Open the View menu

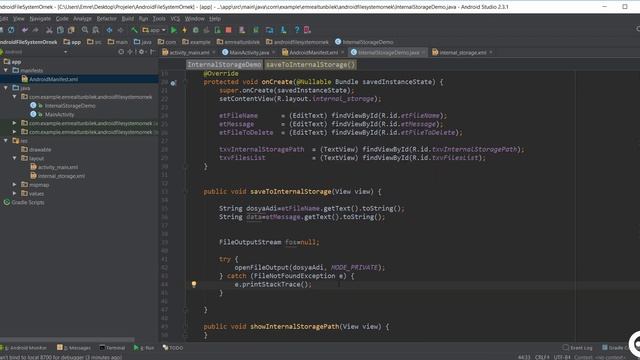[x=19, y=19]
